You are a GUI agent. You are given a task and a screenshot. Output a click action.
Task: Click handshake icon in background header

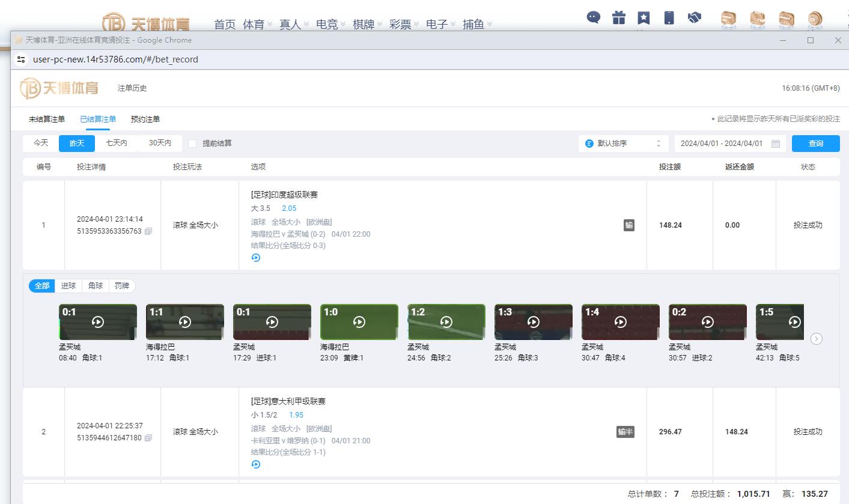click(695, 17)
